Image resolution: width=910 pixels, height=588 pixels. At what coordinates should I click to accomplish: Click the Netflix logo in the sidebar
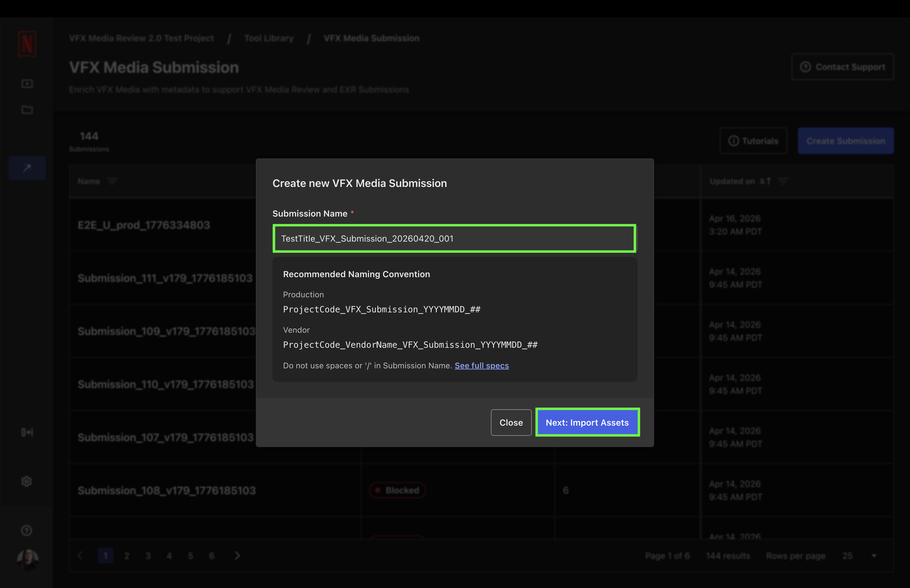[x=27, y=44]
